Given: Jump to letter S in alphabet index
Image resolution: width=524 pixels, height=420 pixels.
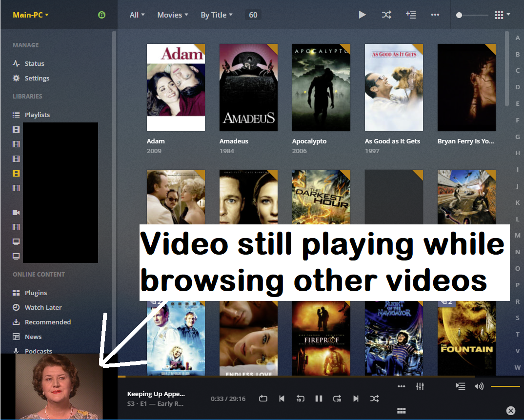Looking at the screenshot, I should [x=517, y=318].
